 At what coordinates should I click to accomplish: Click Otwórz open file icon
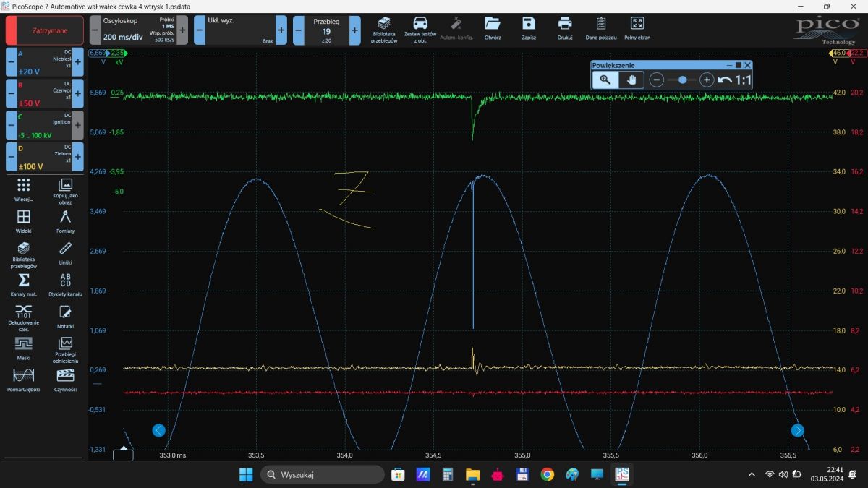click(493, 28)
